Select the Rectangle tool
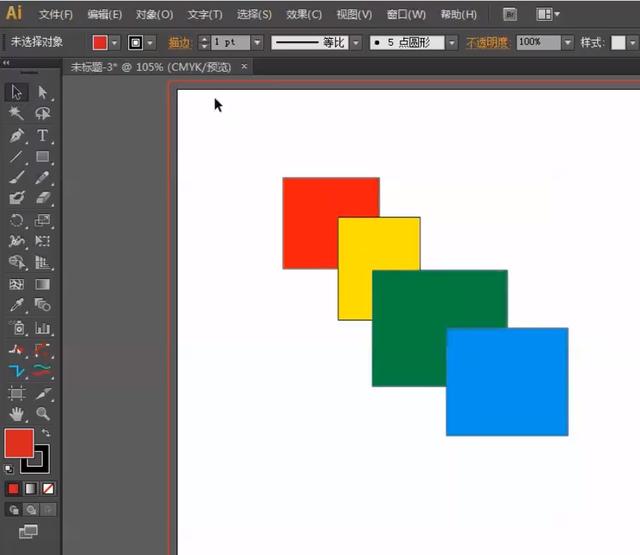The image size is (640, 555). coord(42,156)
